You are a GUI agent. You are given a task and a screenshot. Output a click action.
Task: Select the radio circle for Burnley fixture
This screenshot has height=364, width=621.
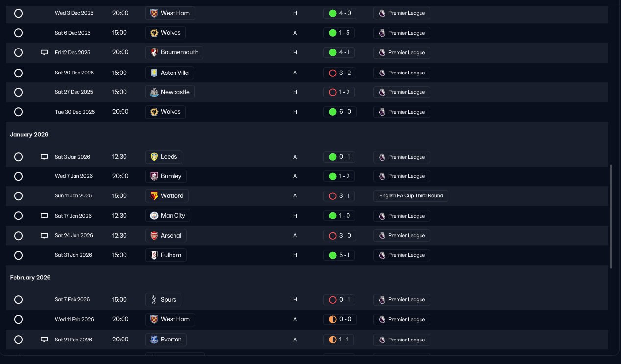coord(18,176)
